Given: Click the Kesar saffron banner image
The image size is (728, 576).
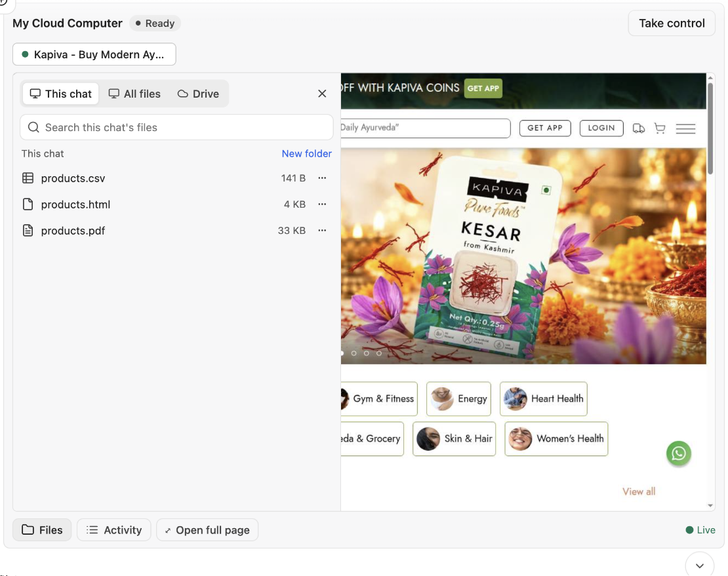Looking at the screenshot, I should click(x=523, y=256).
